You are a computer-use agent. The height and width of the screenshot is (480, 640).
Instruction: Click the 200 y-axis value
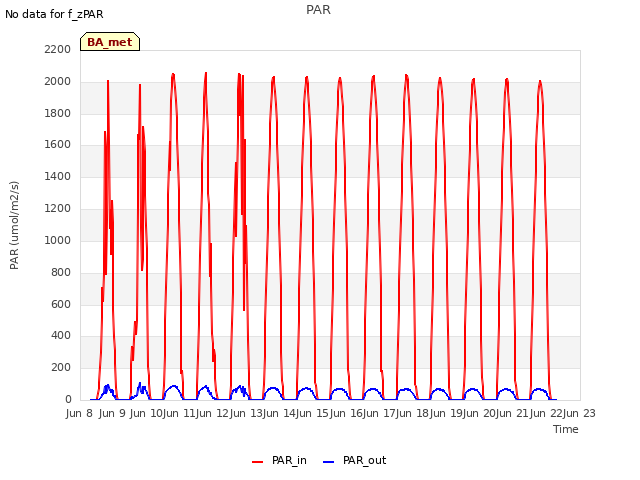61,368
